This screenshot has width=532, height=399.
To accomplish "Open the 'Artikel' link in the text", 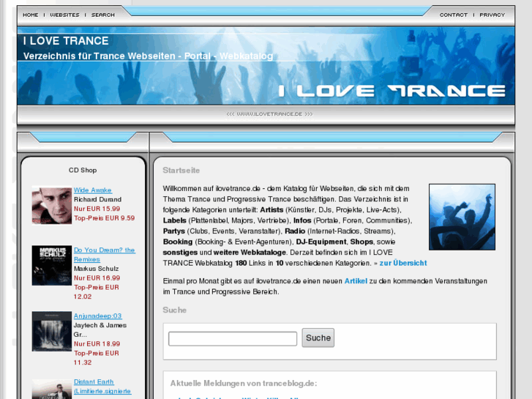I will [x=356, y=281].
